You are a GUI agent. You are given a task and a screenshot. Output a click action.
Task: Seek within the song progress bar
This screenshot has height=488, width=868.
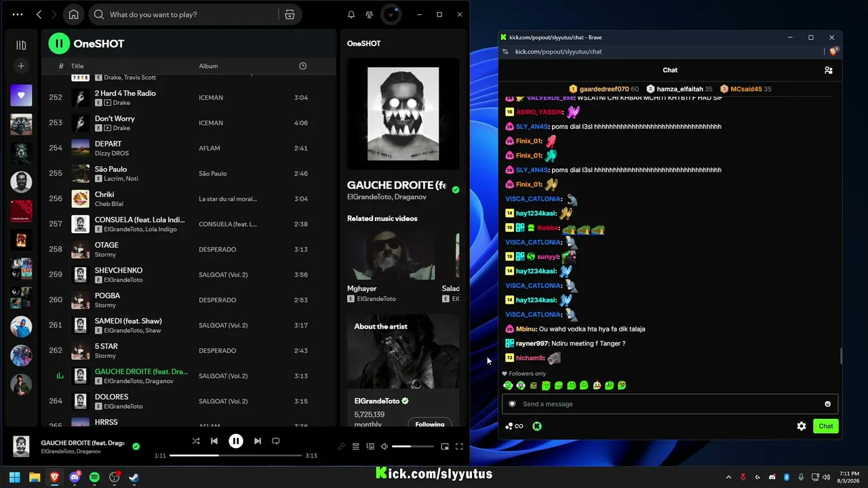point(235,455)
